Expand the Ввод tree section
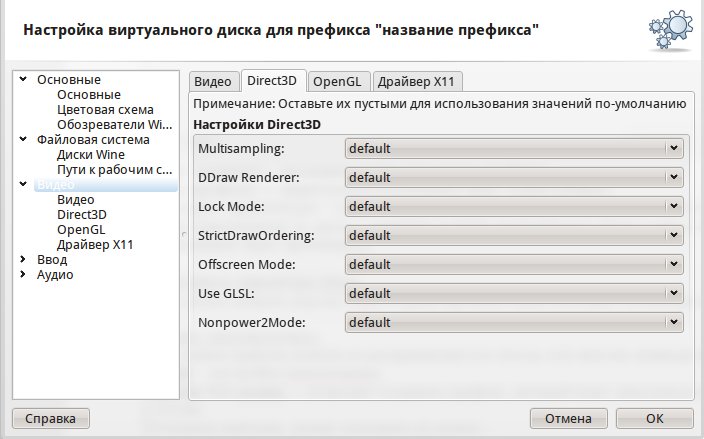Viewport: 704px width, 439px height. 23,260
